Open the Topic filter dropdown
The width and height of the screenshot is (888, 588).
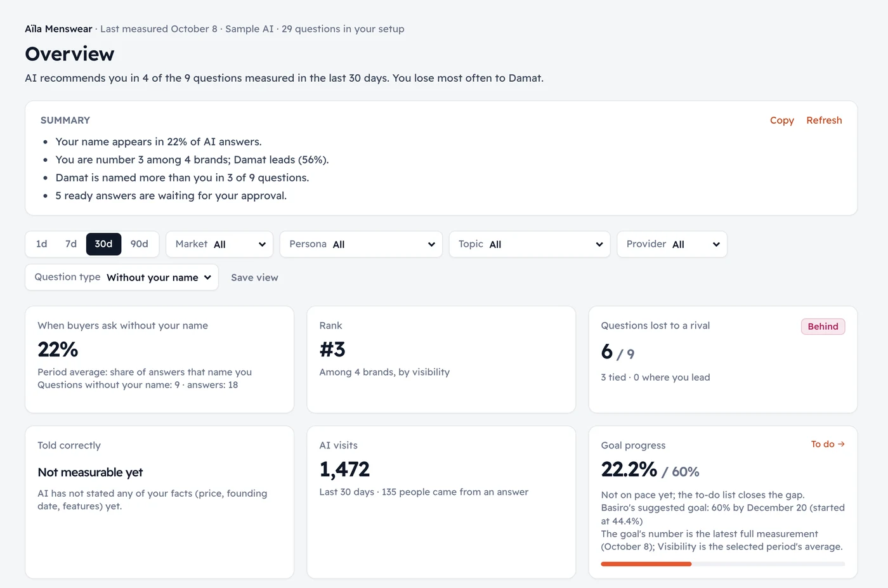click(x=530, y=244)
